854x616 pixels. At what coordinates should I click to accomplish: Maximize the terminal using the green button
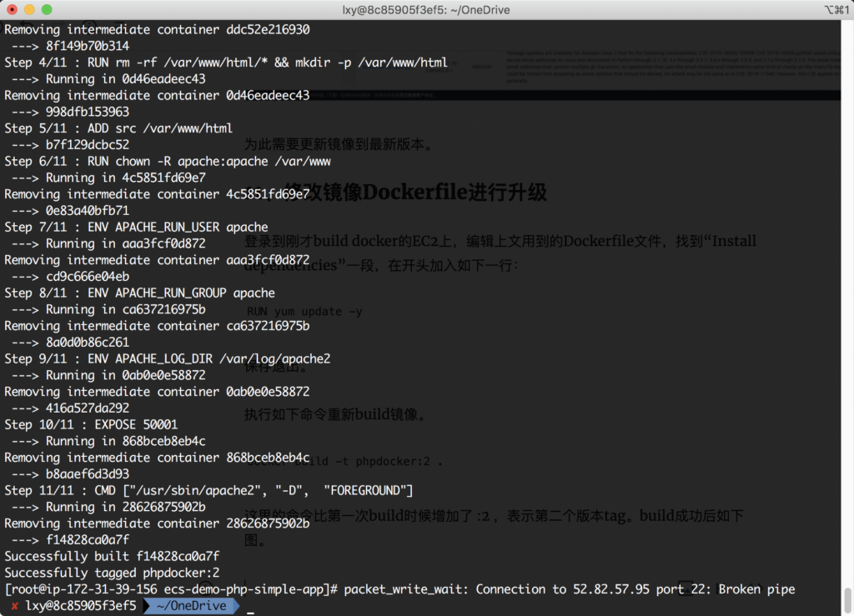point(45,10)
